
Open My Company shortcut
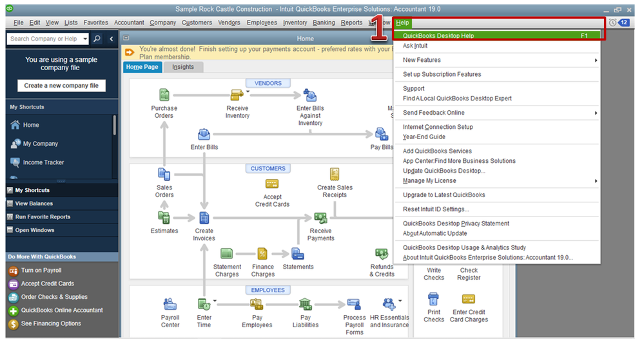35,144
